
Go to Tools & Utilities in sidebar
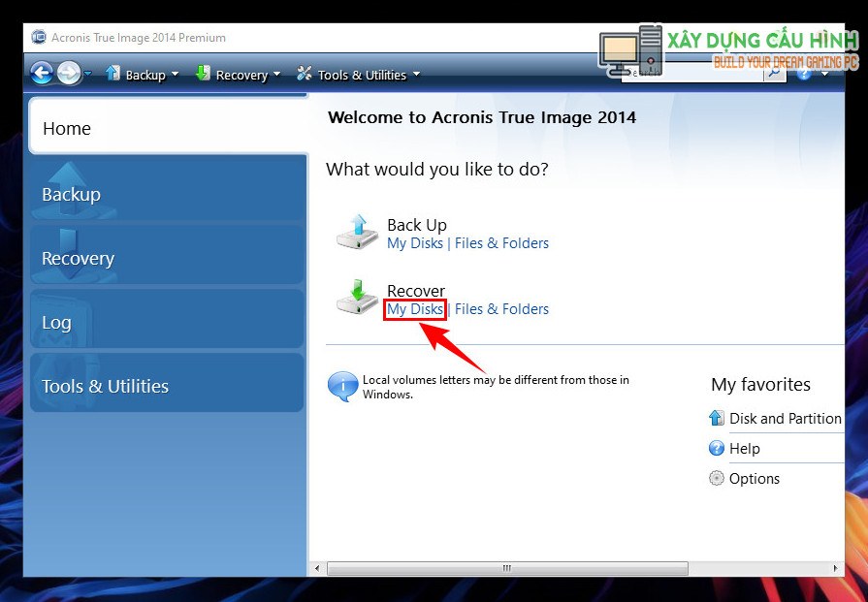coord(167,386)
